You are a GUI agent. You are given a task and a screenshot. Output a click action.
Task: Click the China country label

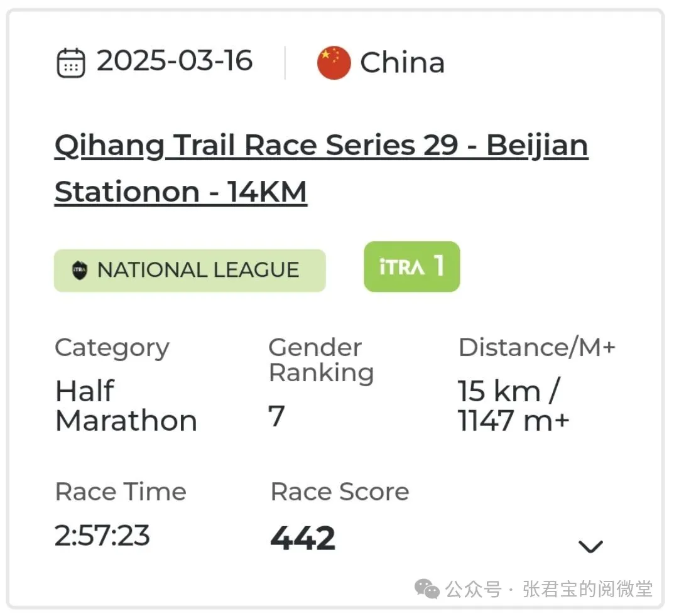(x=403, y=63)
